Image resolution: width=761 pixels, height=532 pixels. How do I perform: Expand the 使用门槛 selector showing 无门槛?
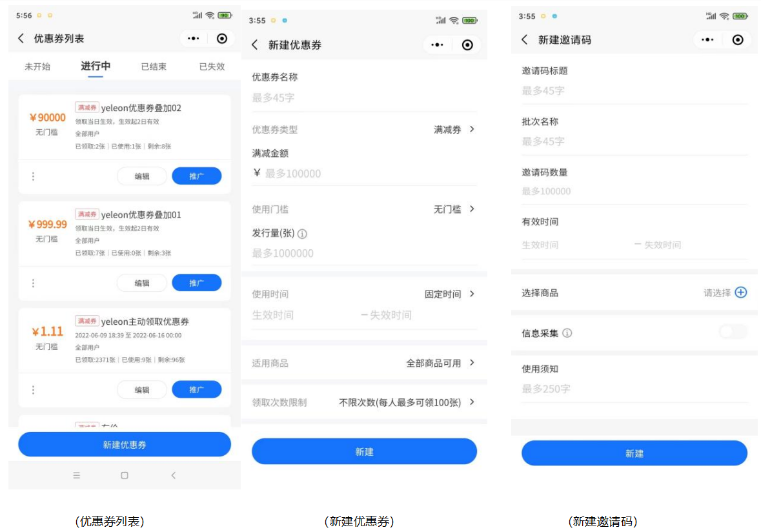(x=364, y=209)
